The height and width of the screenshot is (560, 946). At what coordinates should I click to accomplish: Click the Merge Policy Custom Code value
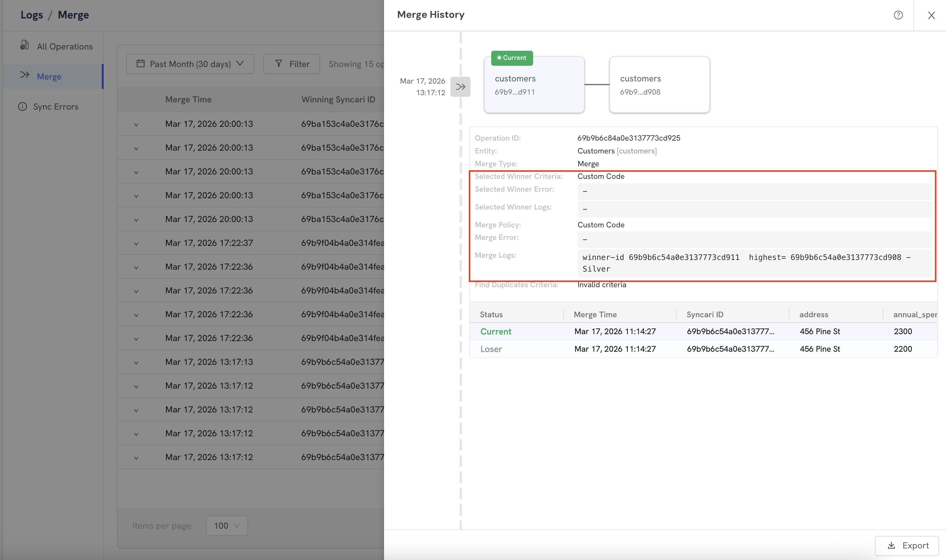point(601,225)
